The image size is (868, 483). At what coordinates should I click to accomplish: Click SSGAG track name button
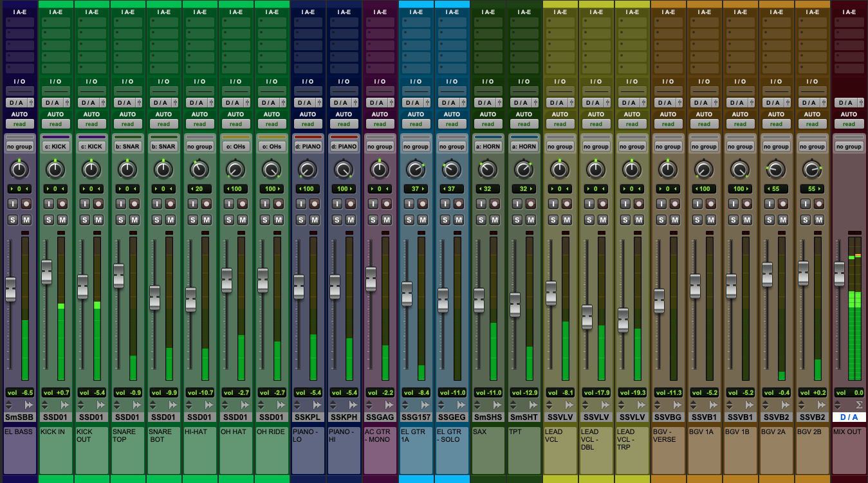[380, 417]
